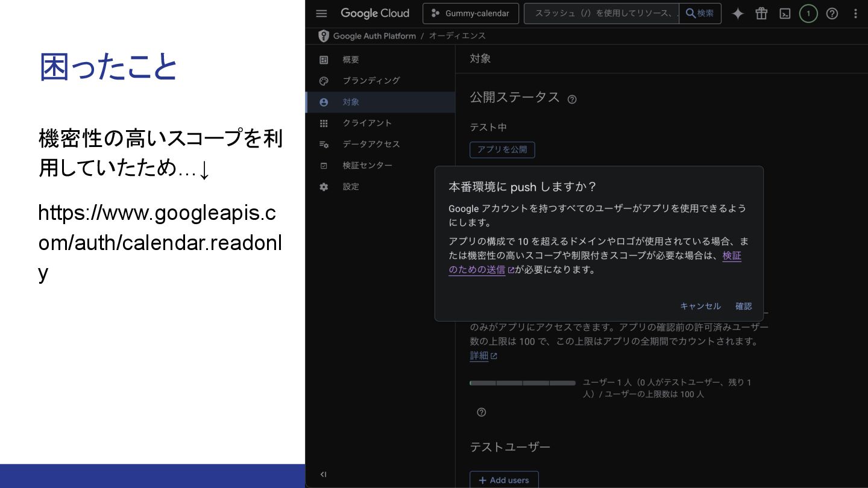Click the データアクセス list-settings icon
The height and width of the screenshot is (488, 868).
click(x=324, y=144)
